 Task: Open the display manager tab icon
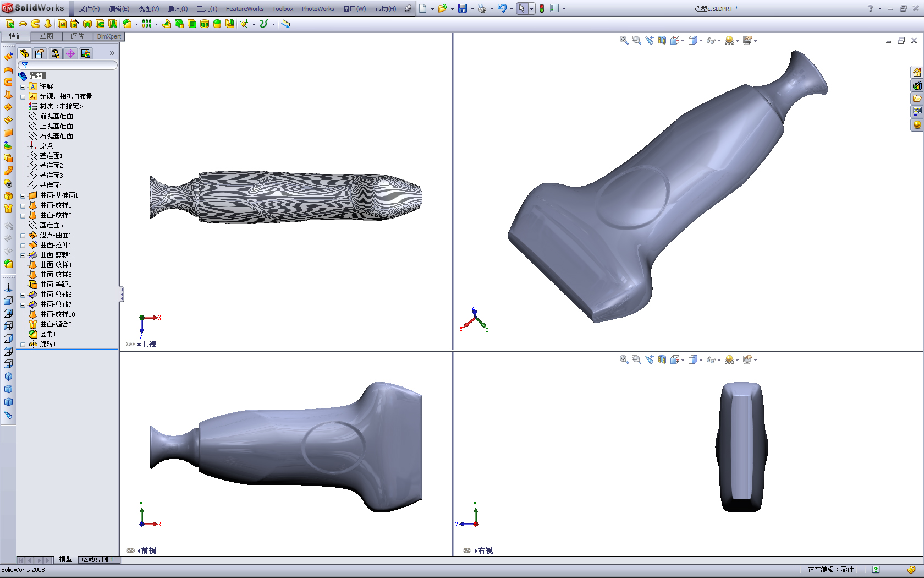click(x=86, y=53)
